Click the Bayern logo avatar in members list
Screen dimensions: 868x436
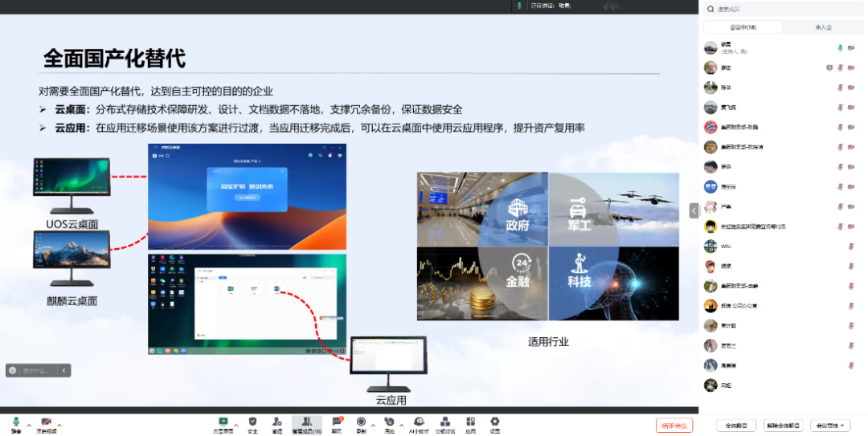(710, 127)
